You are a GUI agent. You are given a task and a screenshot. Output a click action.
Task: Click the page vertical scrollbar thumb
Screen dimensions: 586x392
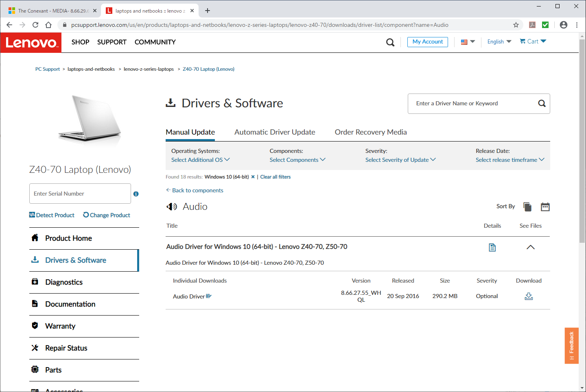point(582,141)
